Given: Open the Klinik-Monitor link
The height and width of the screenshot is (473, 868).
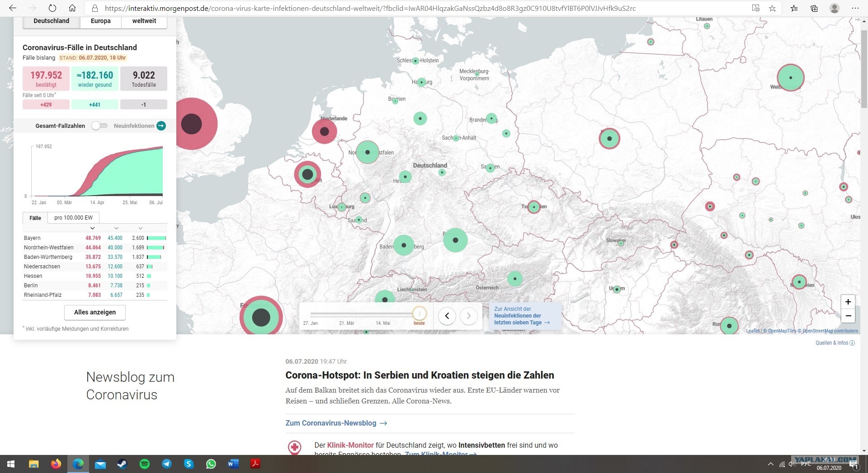Looking at the screenshot, I should coord(350,445).
